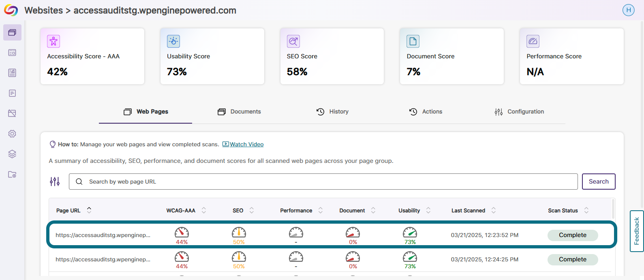Screen dimensions: 644x280
Task: Click the Document Score file icon
Action: click(413, 41)
